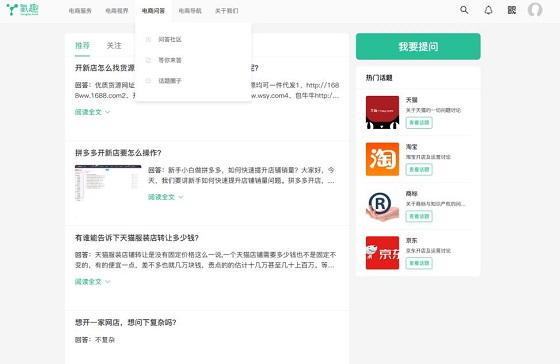Click the description 淘宝开店及运营讨论
Screen dimensions: 560x364
coord(428,157)
